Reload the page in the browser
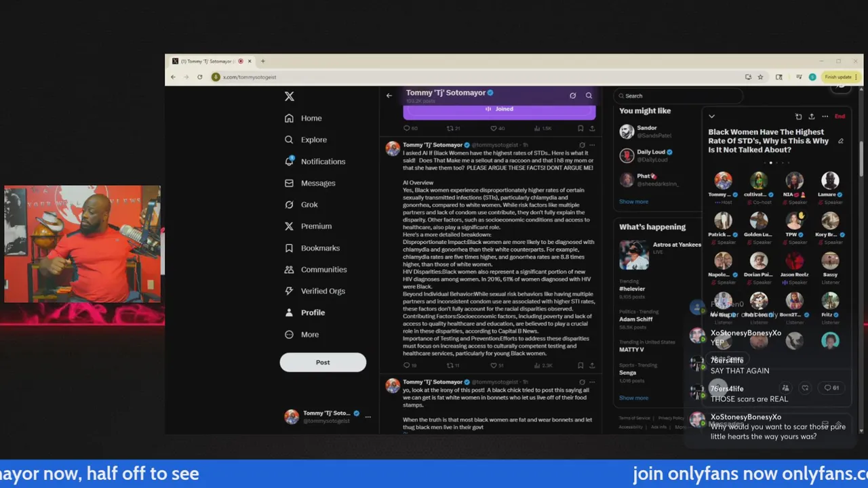 coord(199,77)
